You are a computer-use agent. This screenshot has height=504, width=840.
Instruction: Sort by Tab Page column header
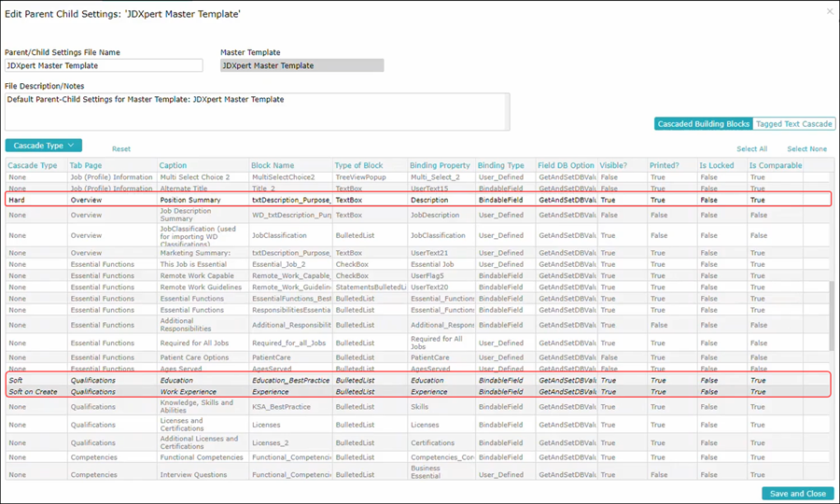tap(85, 165)
